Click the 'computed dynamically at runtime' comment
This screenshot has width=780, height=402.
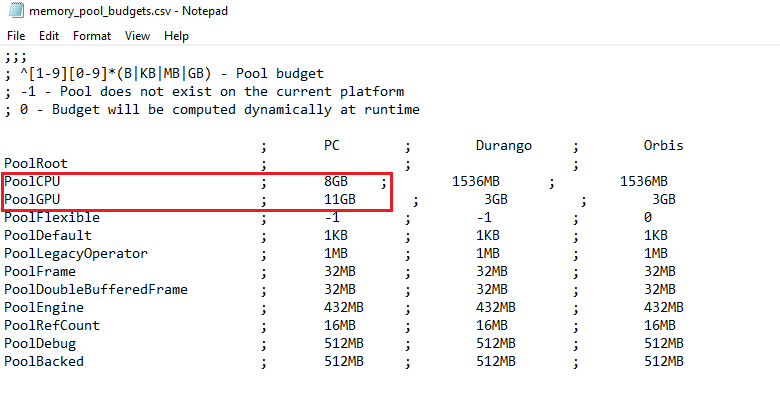point(212,109)
